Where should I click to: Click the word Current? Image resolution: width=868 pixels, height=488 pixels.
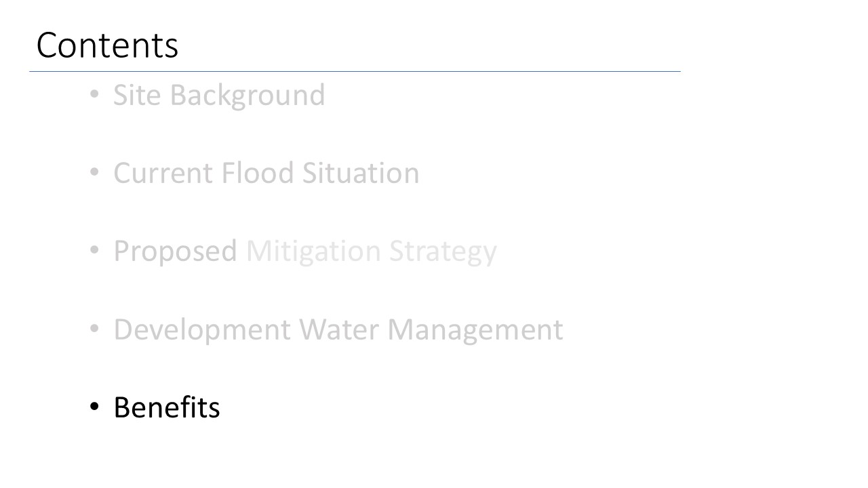coord(163,174)
